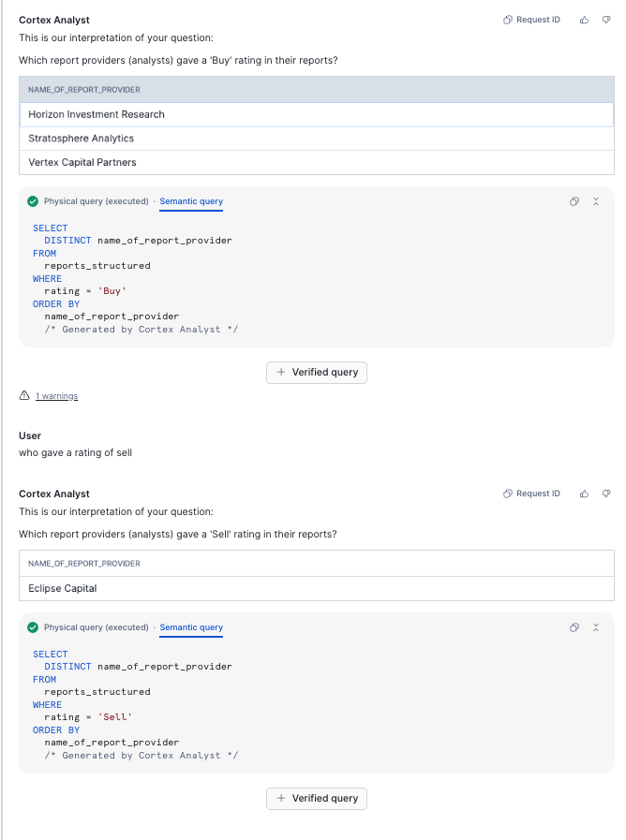Add Verified query below the Buy SQL

(x=317, y=372)
